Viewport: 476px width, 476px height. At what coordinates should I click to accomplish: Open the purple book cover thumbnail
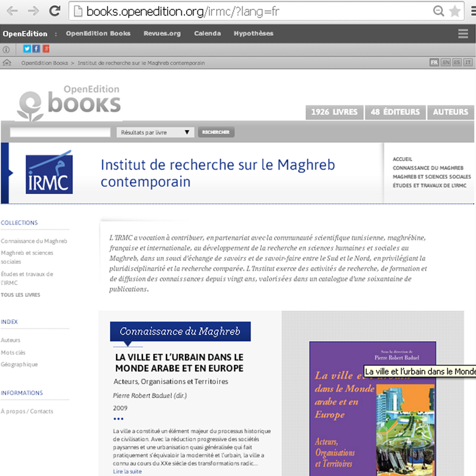(x=372, y=409)
